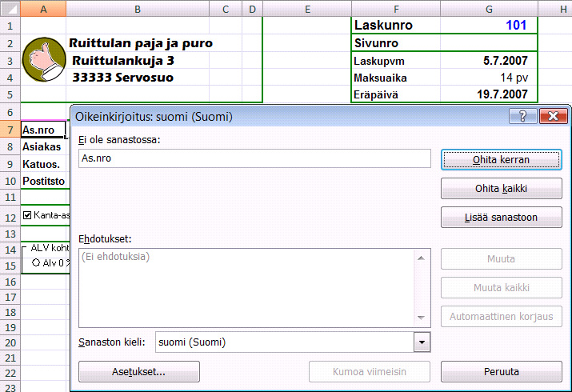Click the dialog help question mark icon

click(x=522, y=116)
